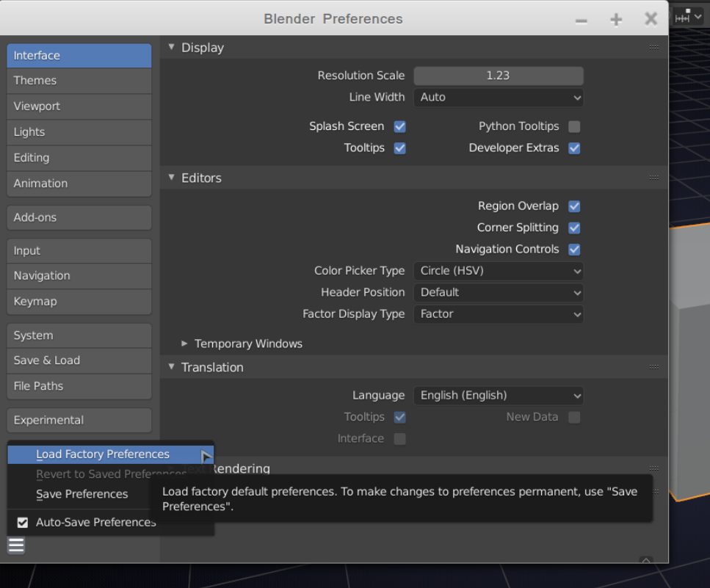The image size is (710, 588).
Task: Open the Language dropdown
Action: (x=498, y=396)
